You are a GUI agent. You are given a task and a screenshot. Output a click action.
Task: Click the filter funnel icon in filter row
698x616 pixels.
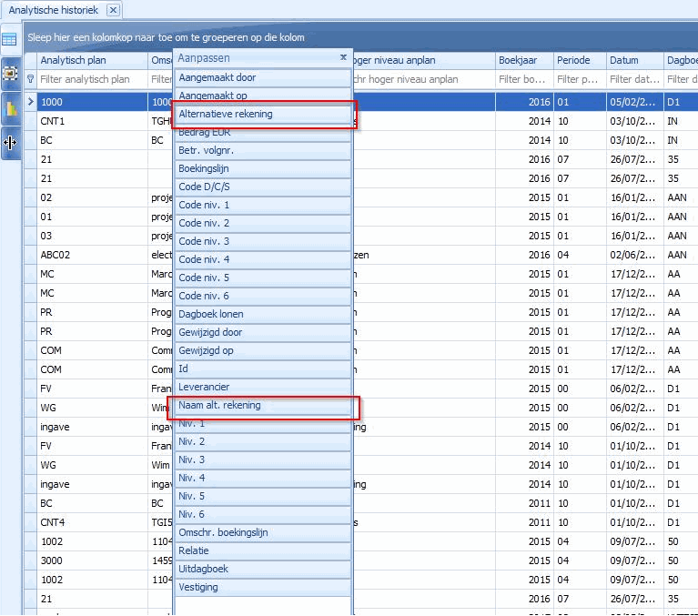coord(30,79)
